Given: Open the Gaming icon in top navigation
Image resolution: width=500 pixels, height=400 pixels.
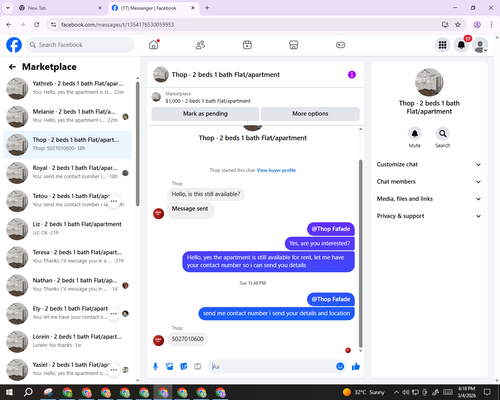Looking at the screenshot, I should [340, 45].
